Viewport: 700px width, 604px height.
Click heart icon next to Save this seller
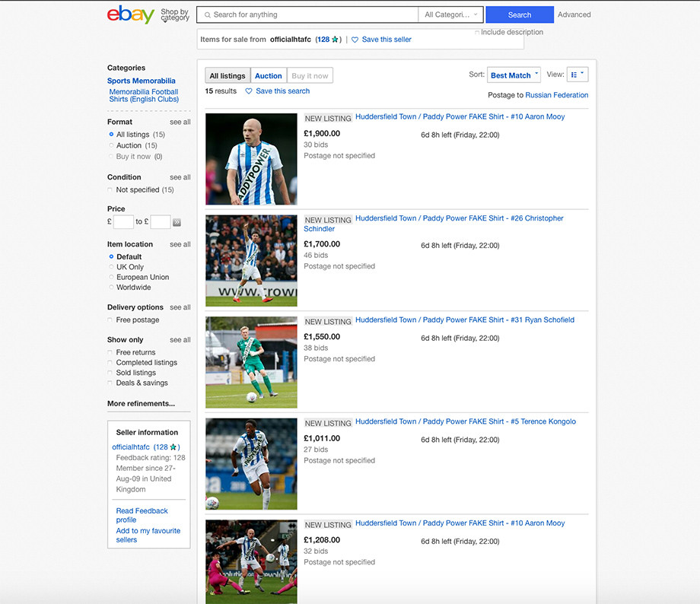pyautogui.click(x=355, y=40)
